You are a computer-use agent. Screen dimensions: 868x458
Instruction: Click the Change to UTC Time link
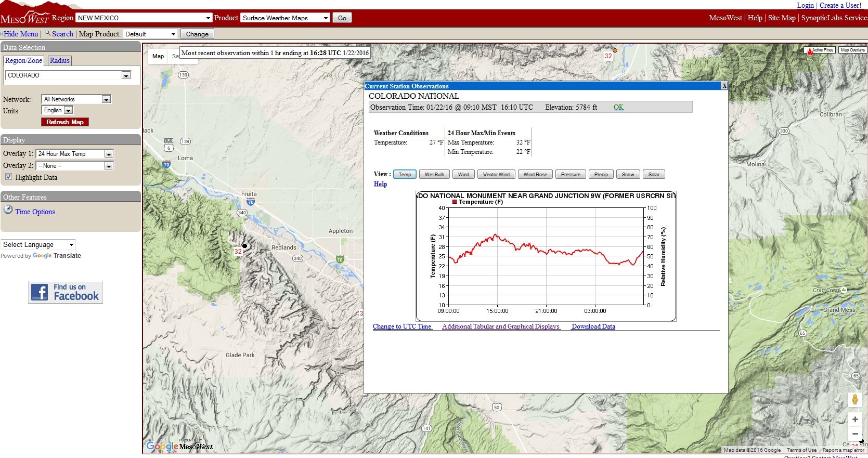[x=402, y=326]
